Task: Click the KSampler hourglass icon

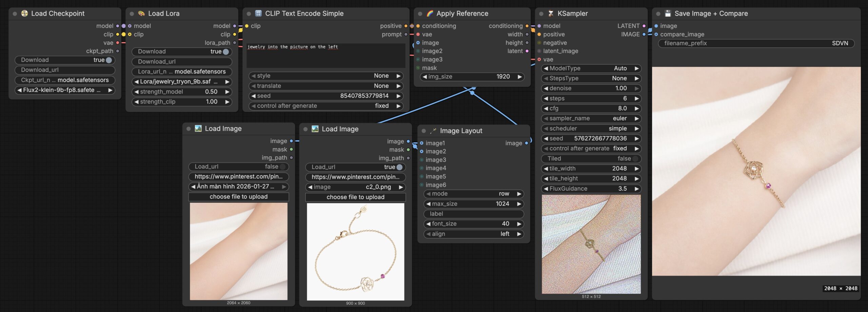Action: pyautogui.click(x=551, y=14)
